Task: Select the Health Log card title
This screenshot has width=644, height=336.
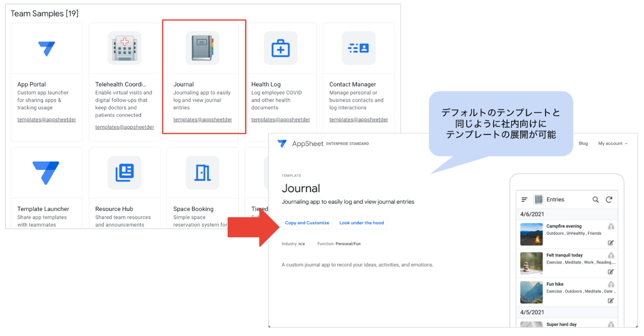Action: click(266, 84)
